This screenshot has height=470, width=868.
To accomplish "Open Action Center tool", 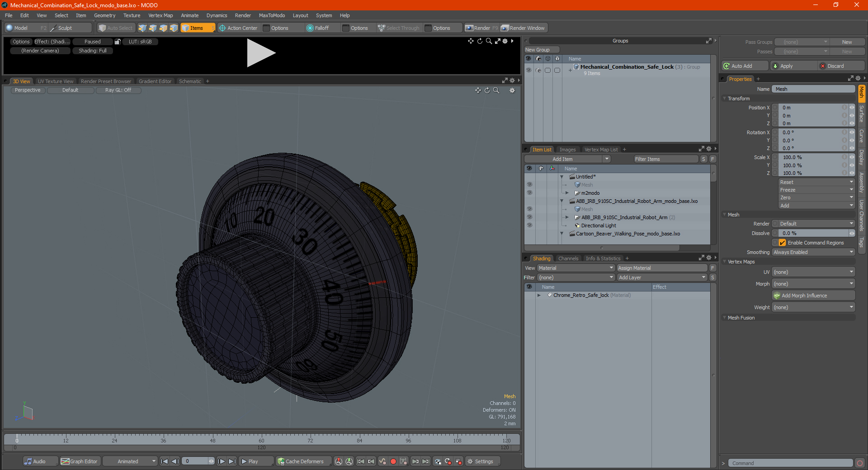I will click(x=238, y=28).
